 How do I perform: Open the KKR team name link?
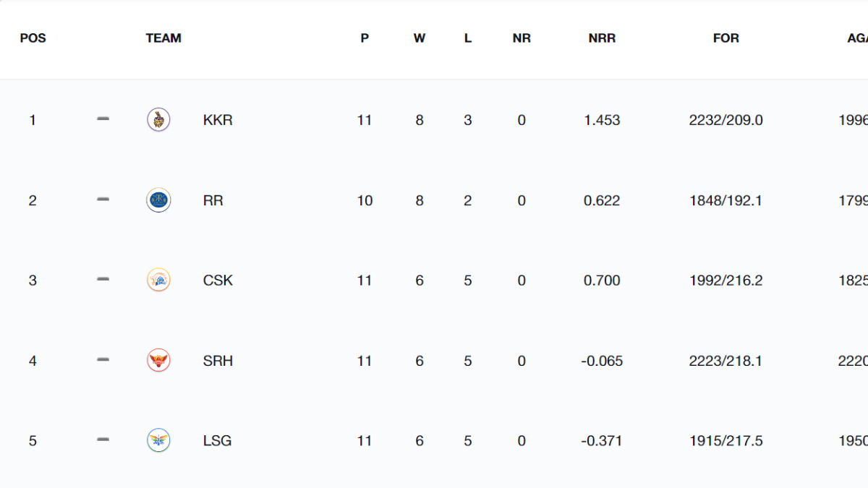pyautogui.click(x=218, y=120)
